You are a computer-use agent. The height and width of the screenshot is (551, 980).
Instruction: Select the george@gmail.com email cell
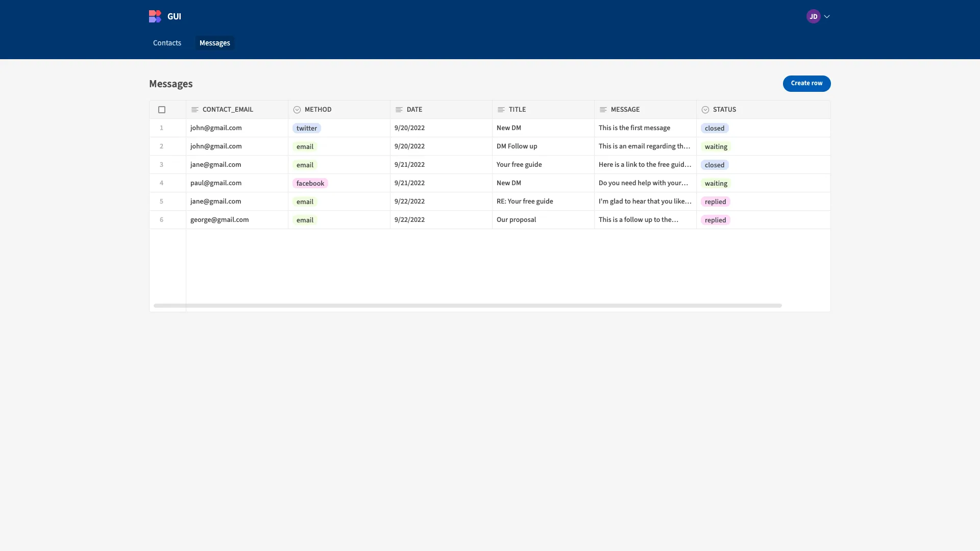tap(237, 220)
